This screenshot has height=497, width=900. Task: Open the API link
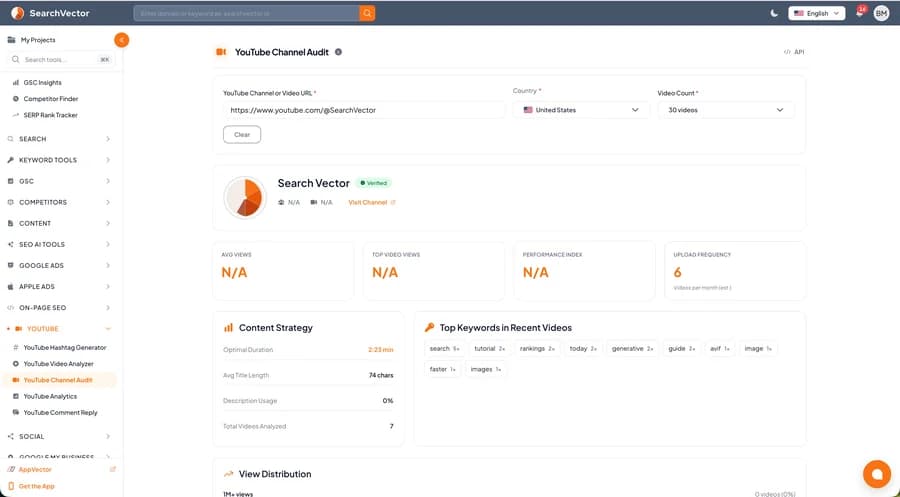coord(794,52)
